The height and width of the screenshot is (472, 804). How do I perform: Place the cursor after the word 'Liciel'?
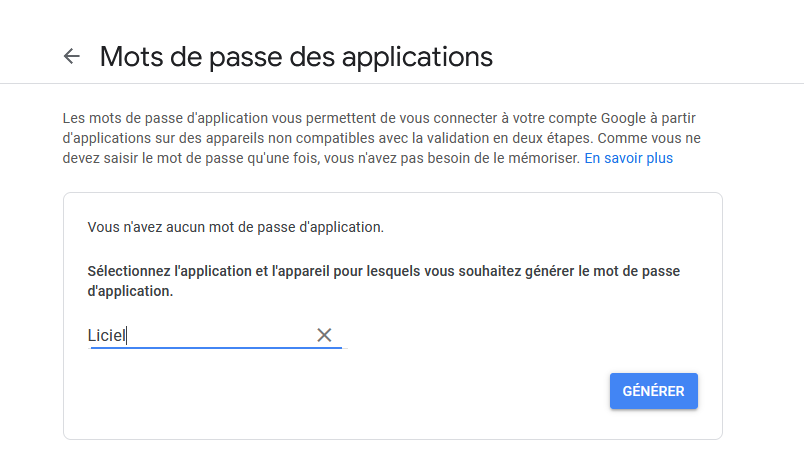(127, 336)
